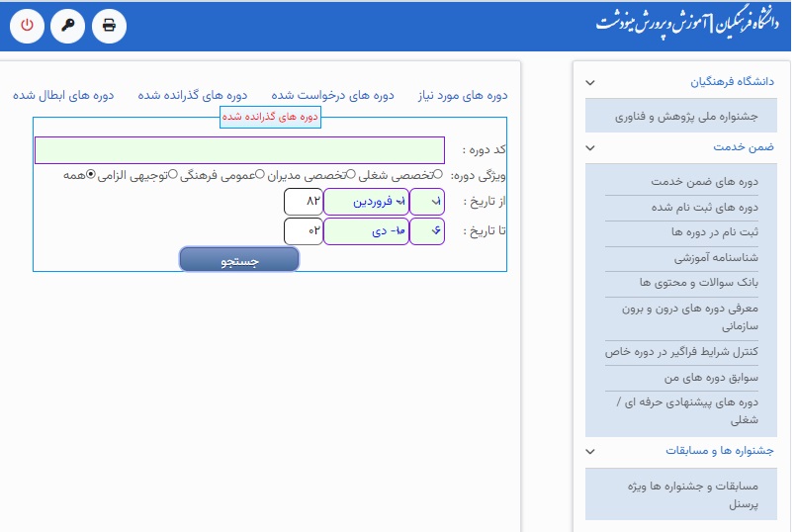Screen dimensions: 797x532
Task: Open جشنواره ملی پژوهش و فناوری link
Action: point(686,117)
